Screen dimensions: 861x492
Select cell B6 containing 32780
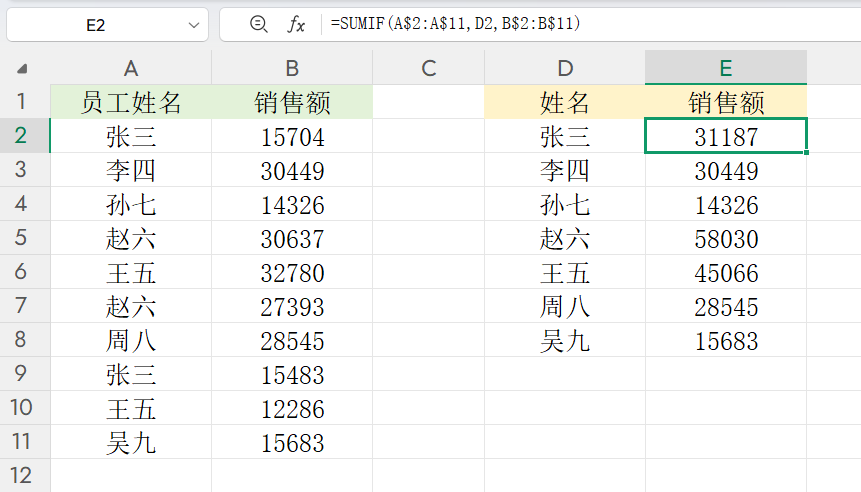click(x=291, y=273)
